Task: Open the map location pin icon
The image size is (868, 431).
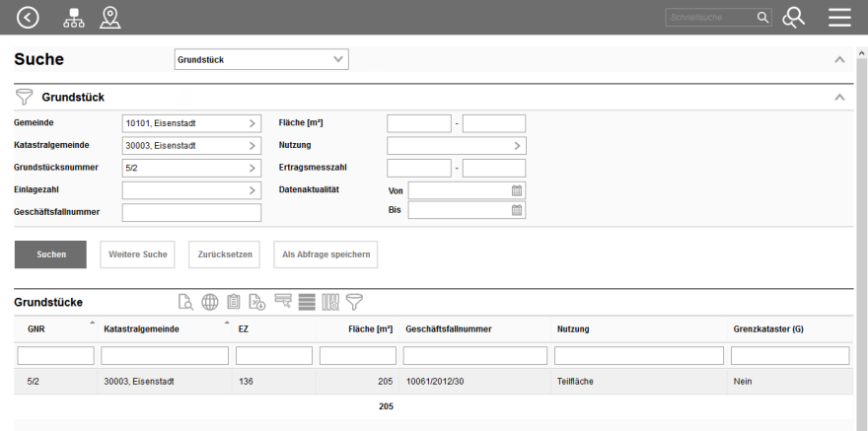Action: click(110, 17)
